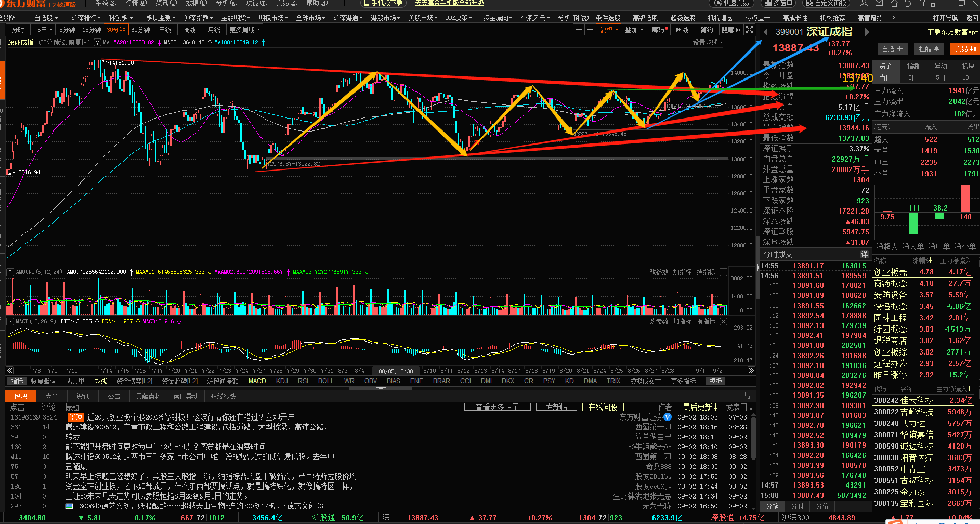Open 指数 tab in right panel

coord(913,66)
